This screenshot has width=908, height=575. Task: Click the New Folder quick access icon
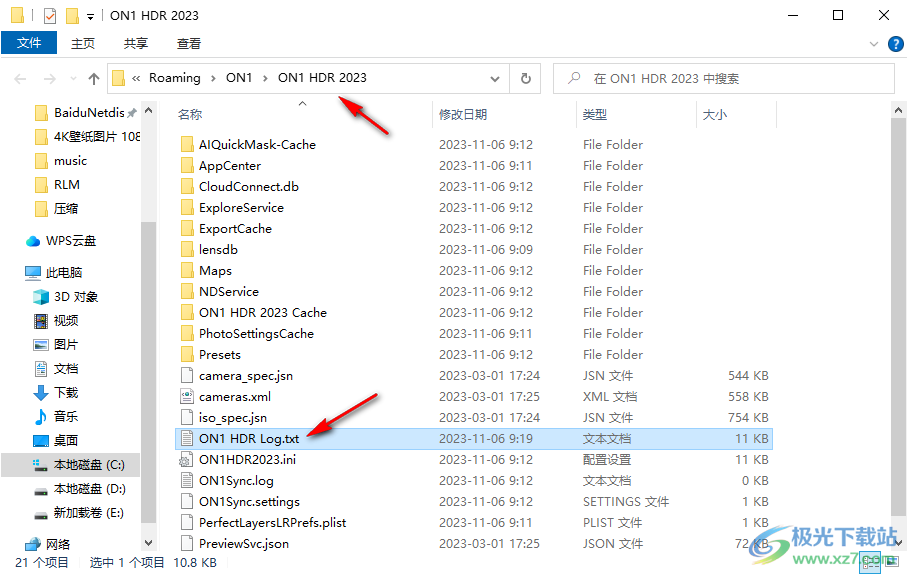[x=72, y=15]
